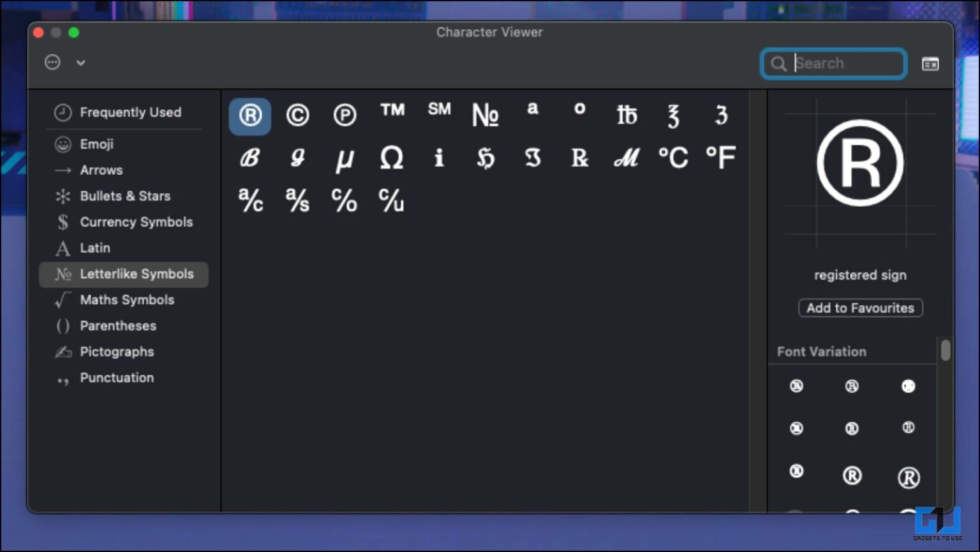
Task: Select Currency Symbols in the sidebar
Action: click(136, 222)
